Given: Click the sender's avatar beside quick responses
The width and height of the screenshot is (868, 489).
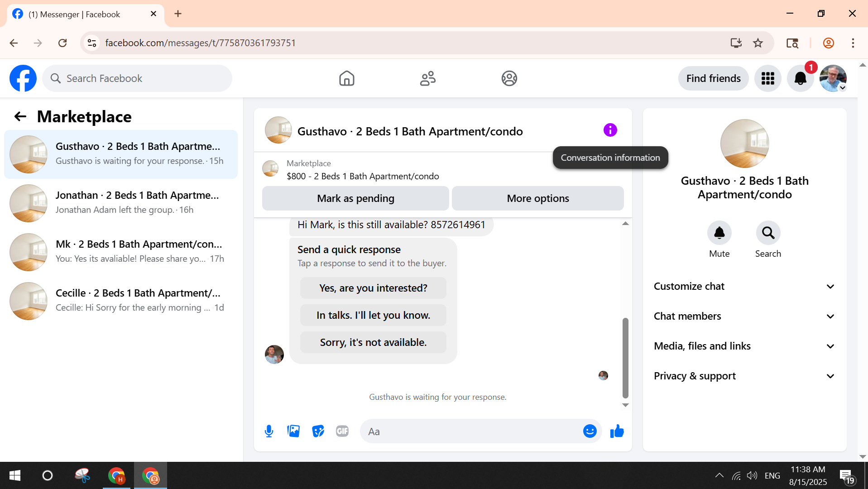Looking at the screenshot, I should [274, 355].
